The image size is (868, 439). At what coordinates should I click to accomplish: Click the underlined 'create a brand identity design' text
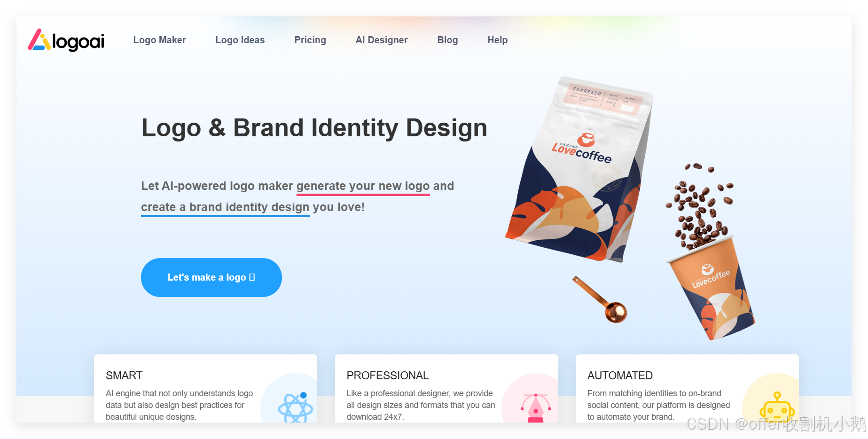[225, 207]
